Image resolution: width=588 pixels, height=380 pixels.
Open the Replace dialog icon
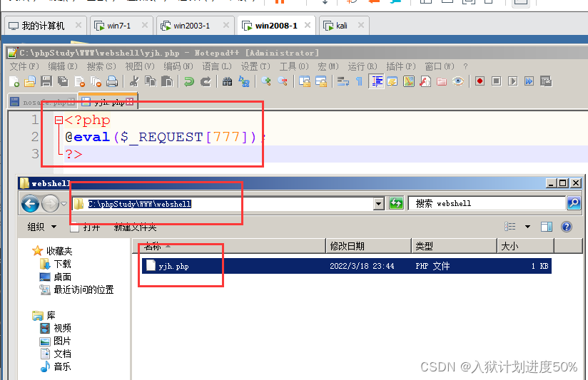(244, 81)
